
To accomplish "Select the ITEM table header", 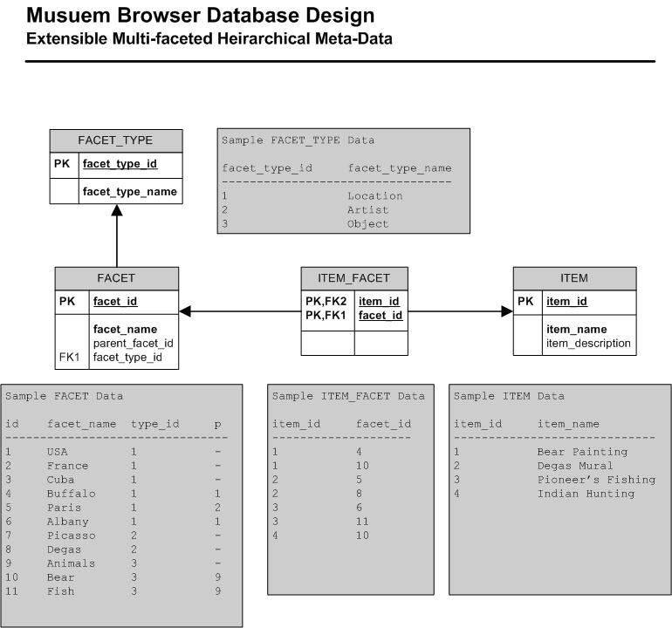I will (x=573, y=278).
